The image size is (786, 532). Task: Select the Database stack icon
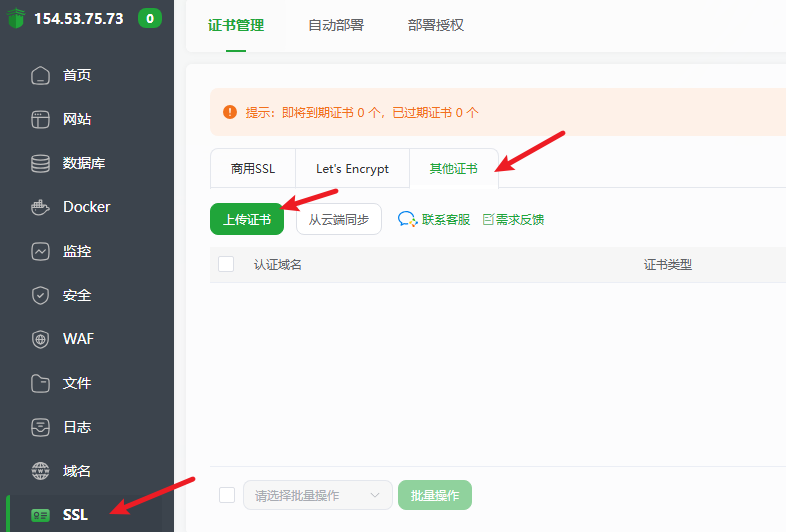tap(40, 163)
